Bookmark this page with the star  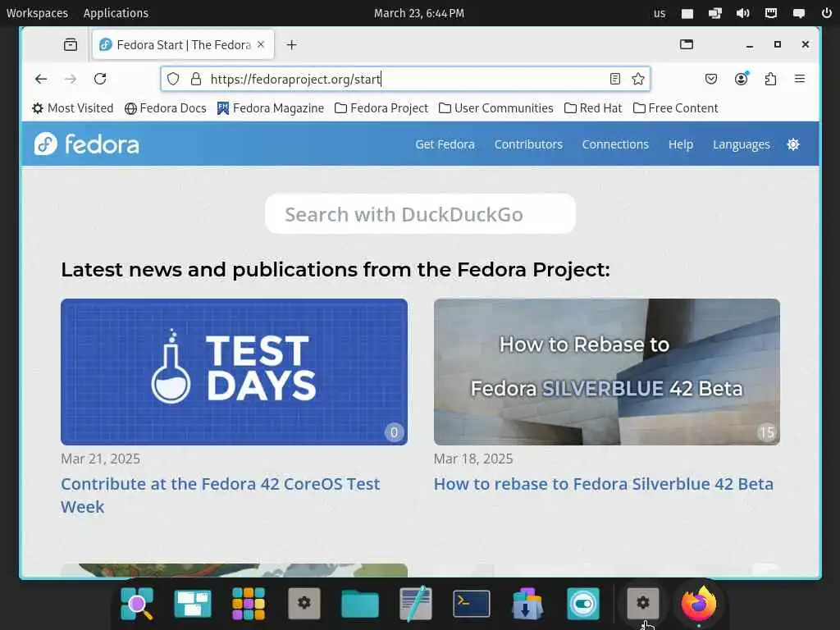638,80
